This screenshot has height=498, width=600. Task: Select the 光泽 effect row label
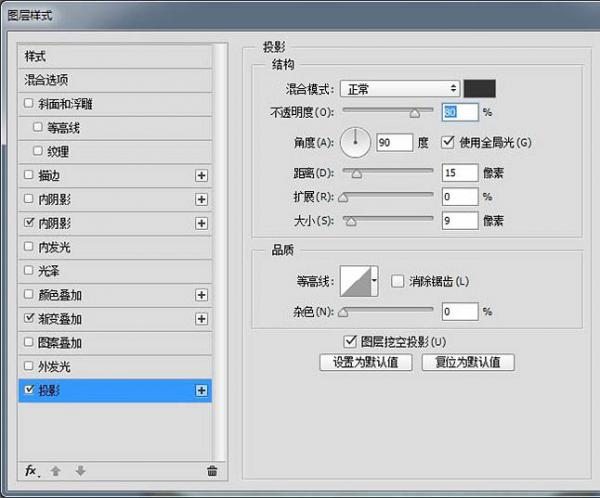[x=49, y=271]
